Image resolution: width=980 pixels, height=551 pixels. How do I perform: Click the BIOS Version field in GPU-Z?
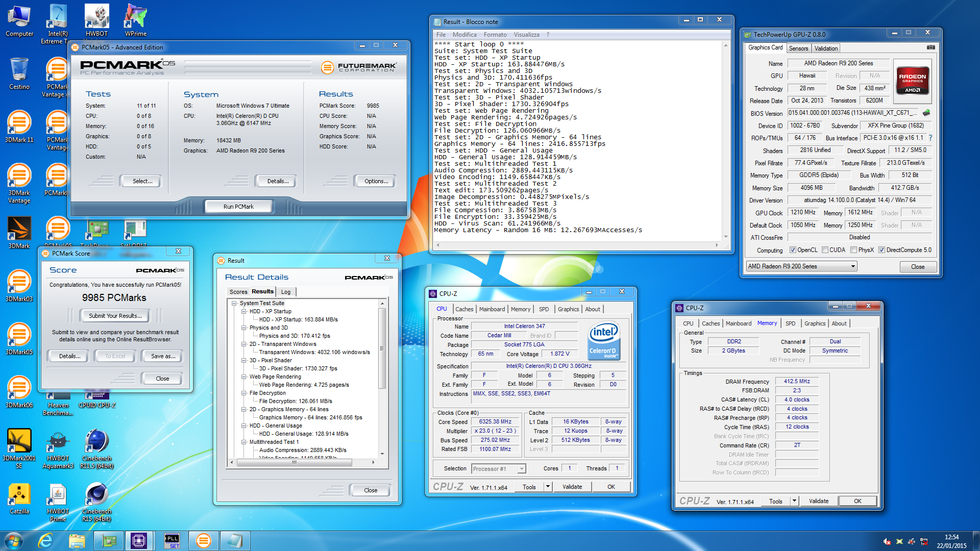(x=853, y=113)
